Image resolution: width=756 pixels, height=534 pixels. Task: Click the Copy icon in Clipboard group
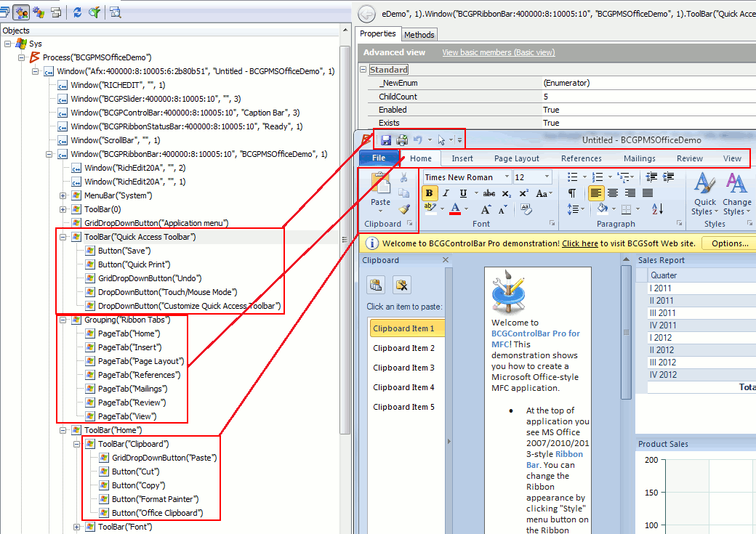click(x=403, y=193)
